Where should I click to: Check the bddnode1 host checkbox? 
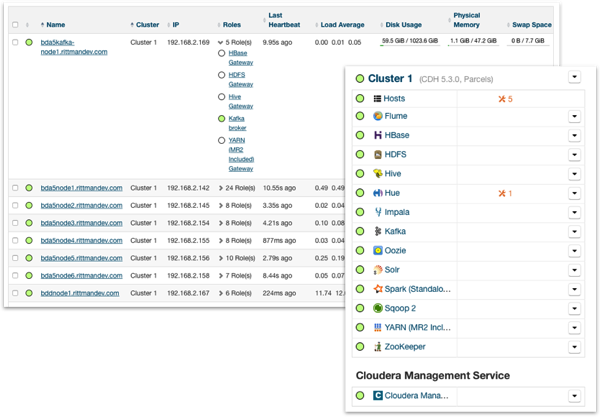point(15,293)
